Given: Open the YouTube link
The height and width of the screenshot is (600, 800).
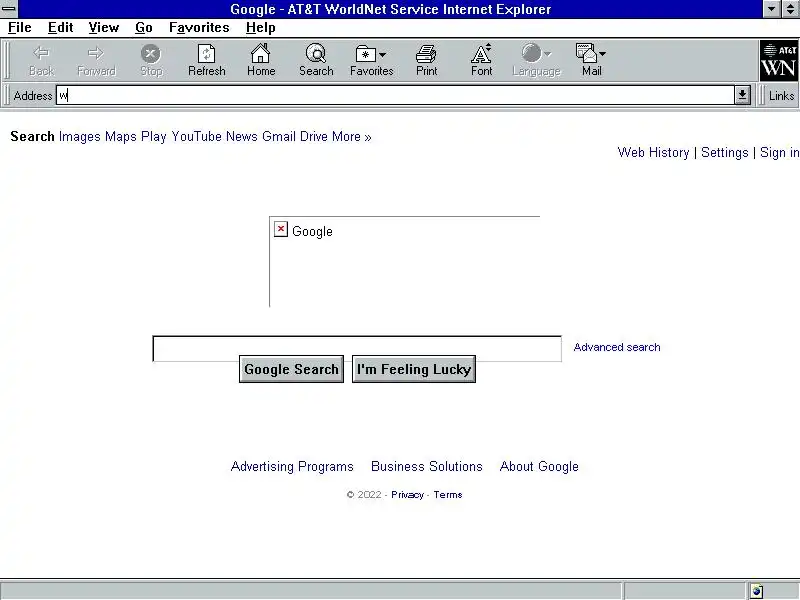Looking at the screenshot, I should (196, 137).
